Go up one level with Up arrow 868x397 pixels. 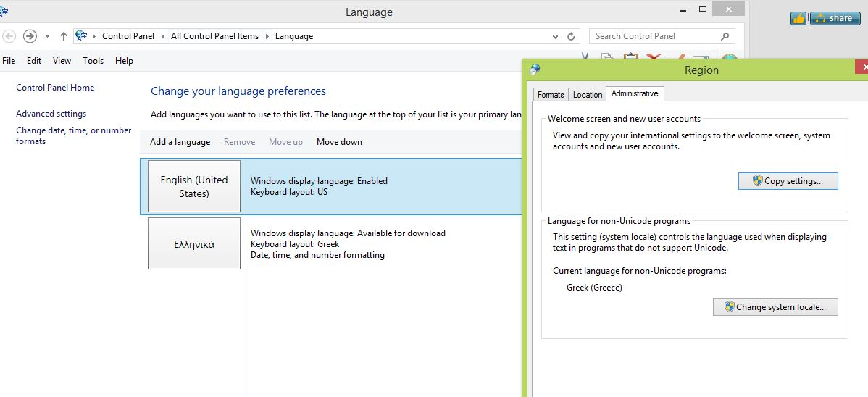pyautogui.click(x=64, y=36)
